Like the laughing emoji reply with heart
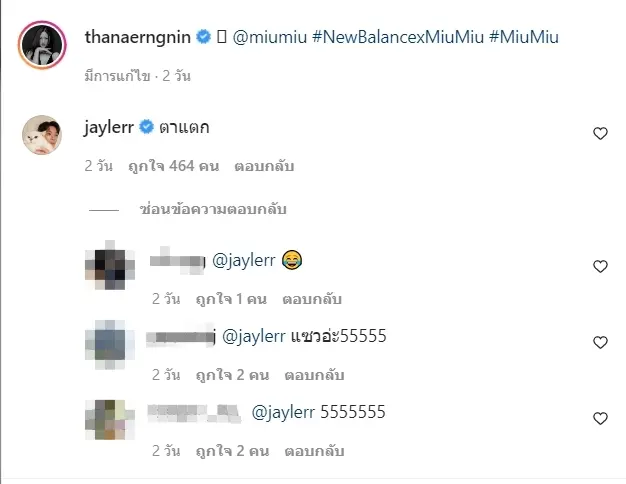 coord(600,266)
